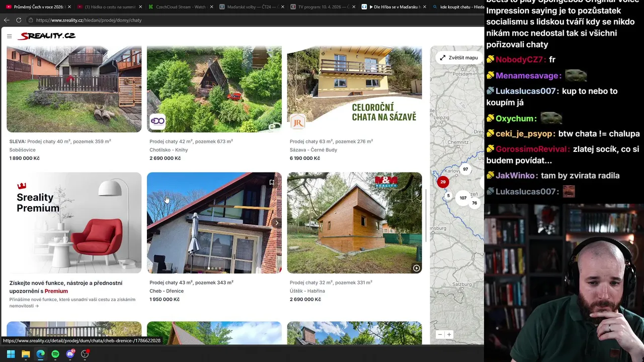This screenshot has width=644, height=362.
Task: Go back with the browser back arrow
Action: click(7, 20)
